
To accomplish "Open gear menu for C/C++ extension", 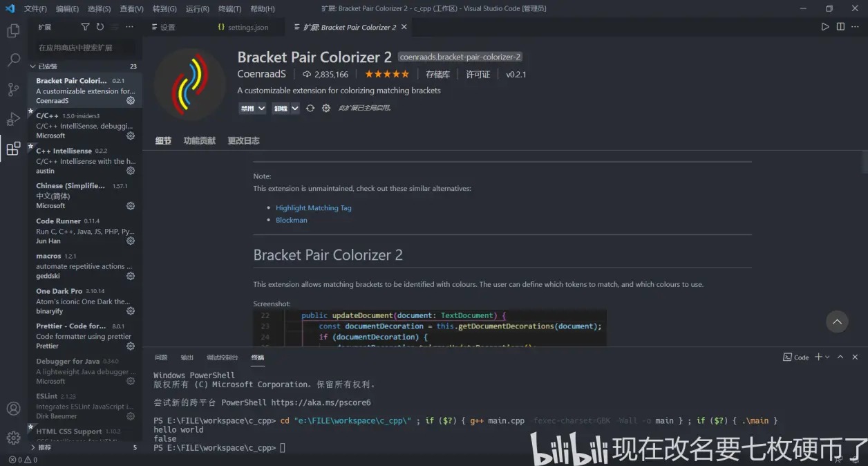I will pyautogui.click(x=131, y=136).
